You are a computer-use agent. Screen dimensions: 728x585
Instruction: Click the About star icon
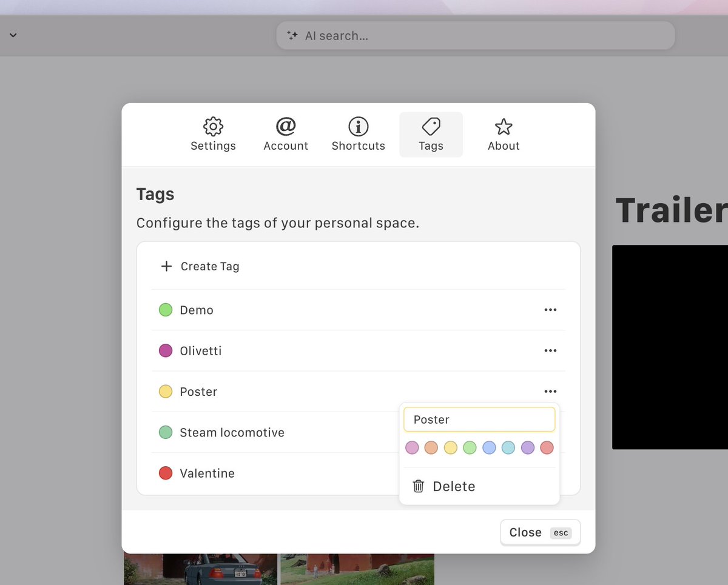[x=504, y=126]
